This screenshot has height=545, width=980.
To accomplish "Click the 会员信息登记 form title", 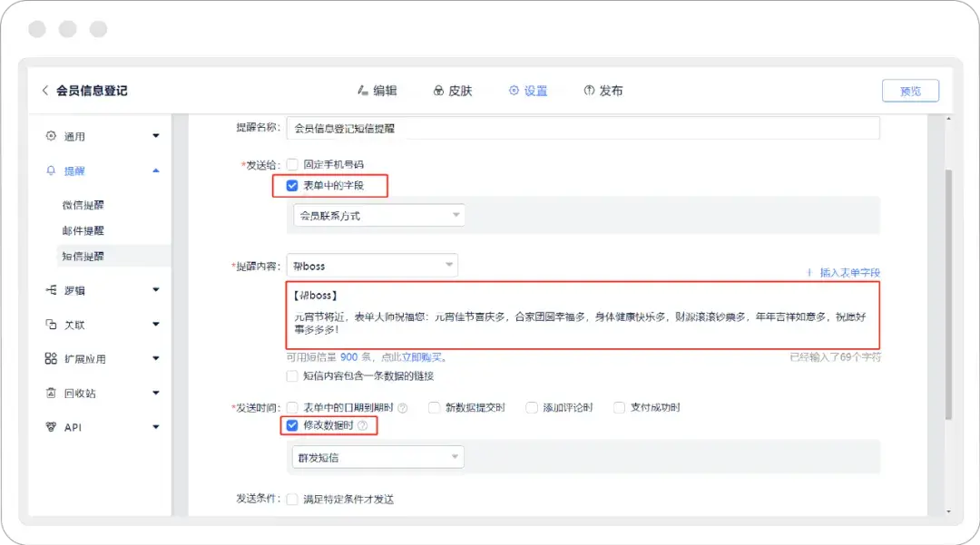I will (x=92, y=91).
